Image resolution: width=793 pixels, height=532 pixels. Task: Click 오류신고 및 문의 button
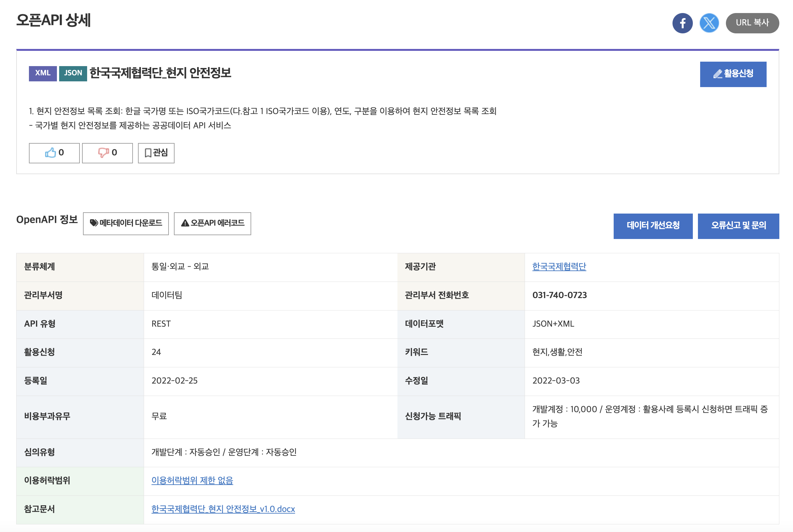738,226
